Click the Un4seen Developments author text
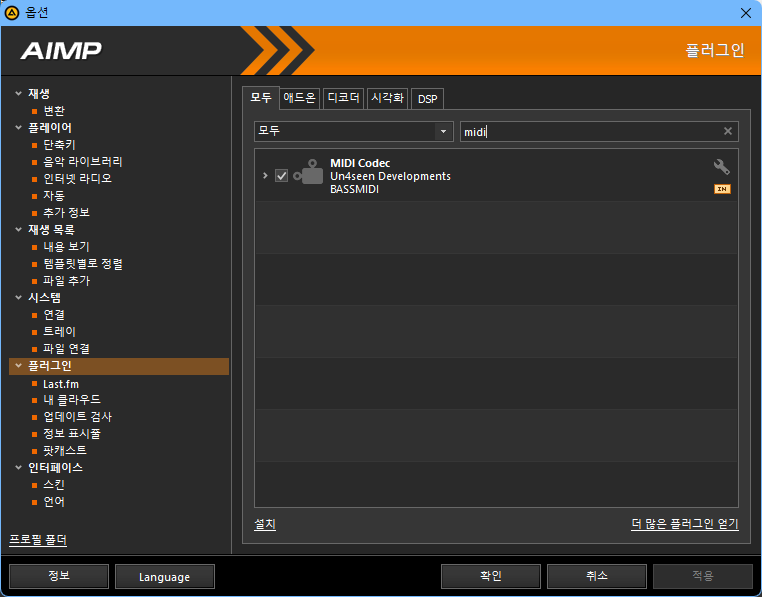The width and height of the screenshot is (762, 597). 390,176
